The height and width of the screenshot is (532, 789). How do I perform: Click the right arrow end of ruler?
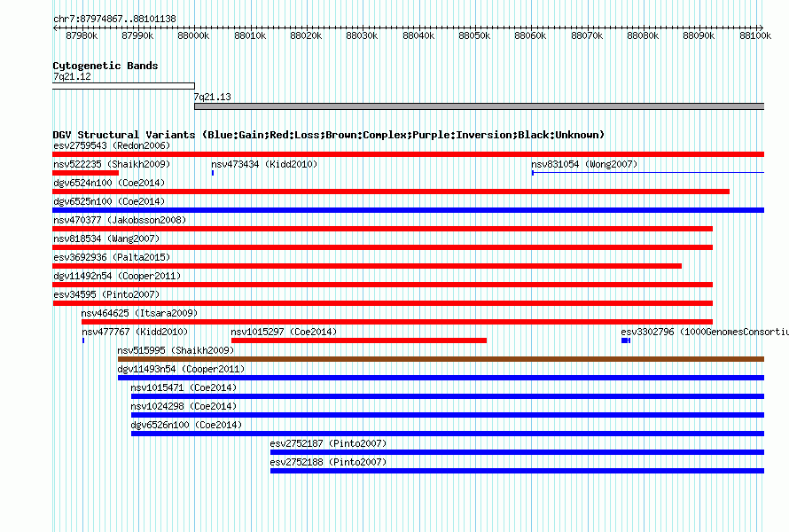pos(762,27)
